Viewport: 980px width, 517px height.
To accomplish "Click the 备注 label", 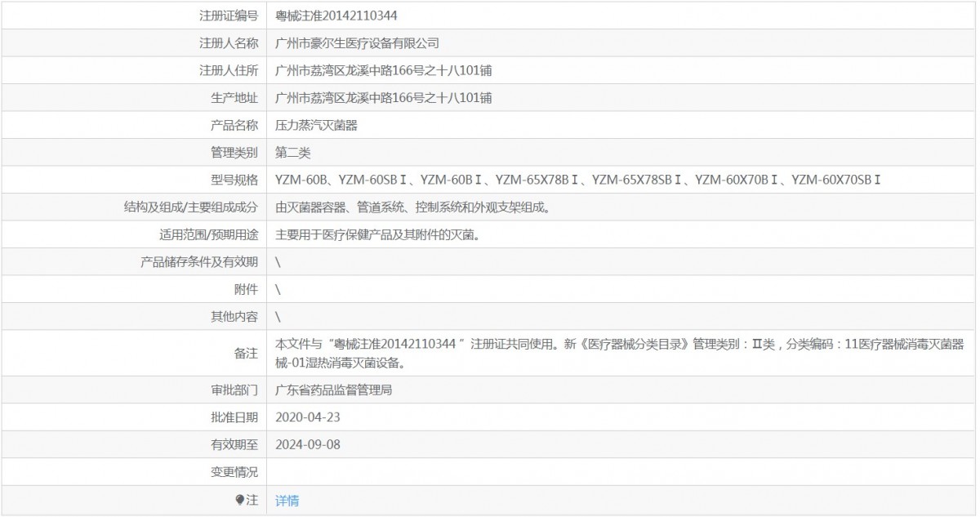I will click(x=246, y=353).
